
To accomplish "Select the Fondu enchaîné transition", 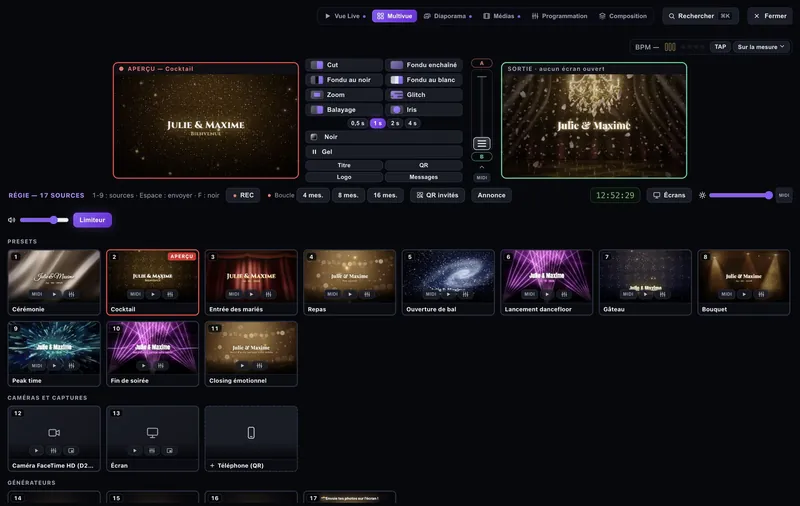I will tap(423, 65).
